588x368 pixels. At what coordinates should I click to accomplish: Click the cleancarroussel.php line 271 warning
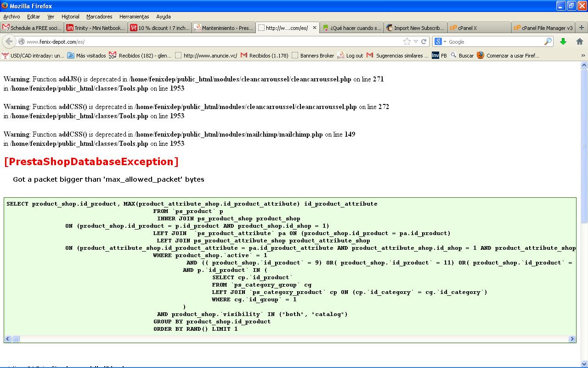click(x=193, y=79)
